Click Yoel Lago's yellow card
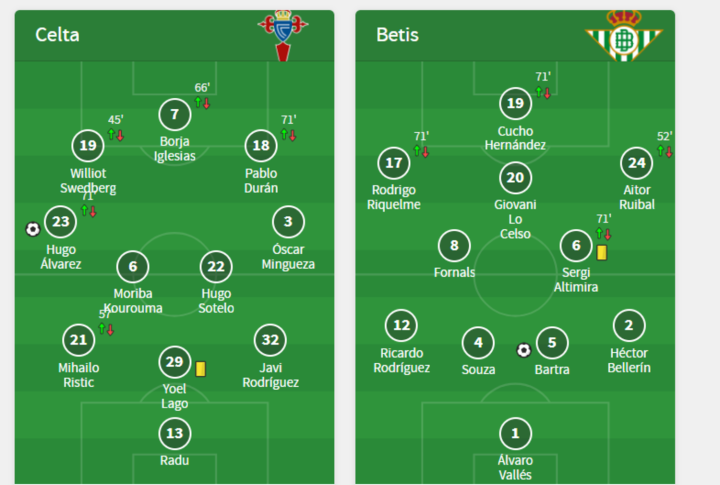This screenshot has width=720, height=485. point(201,369)
